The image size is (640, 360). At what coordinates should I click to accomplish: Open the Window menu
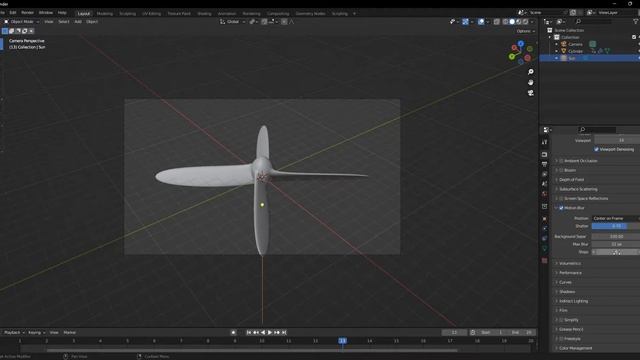pos(46,13)
